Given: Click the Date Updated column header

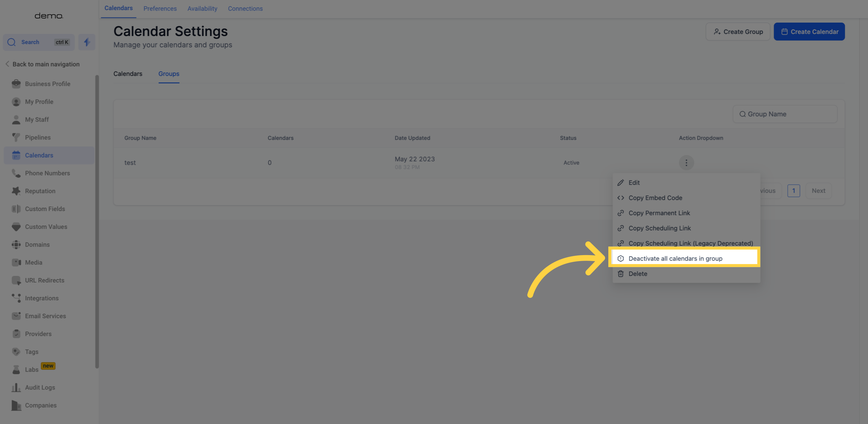Looking at the screenshot, I should (412, 138).
